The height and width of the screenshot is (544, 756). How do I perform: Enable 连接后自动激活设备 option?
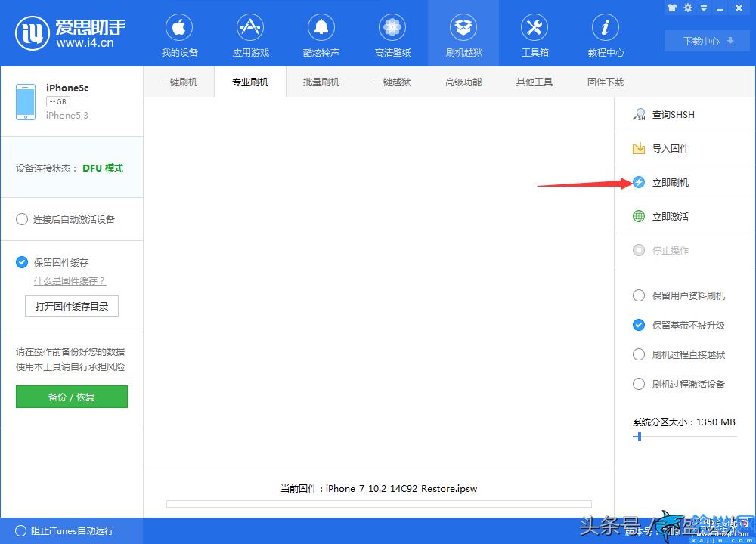click(22, 220)
